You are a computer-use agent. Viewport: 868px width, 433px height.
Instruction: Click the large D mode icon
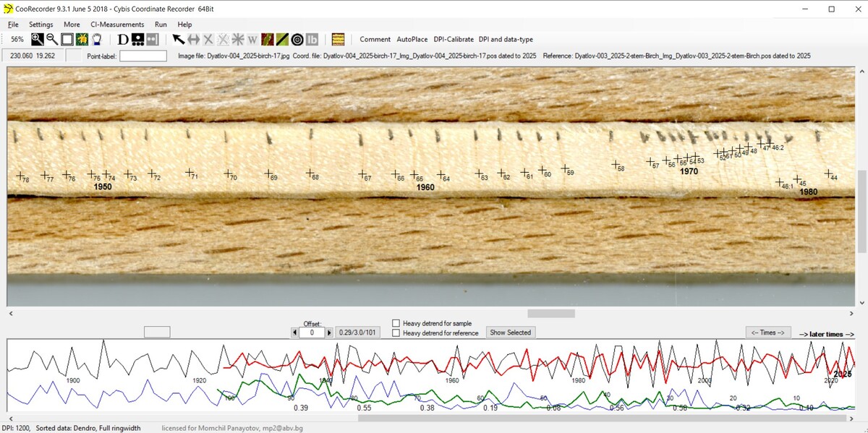(x=122, y=39)
